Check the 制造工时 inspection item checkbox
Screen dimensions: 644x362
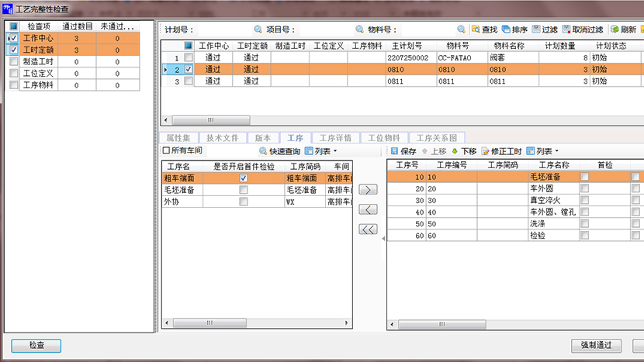click(x=13, y=60)
